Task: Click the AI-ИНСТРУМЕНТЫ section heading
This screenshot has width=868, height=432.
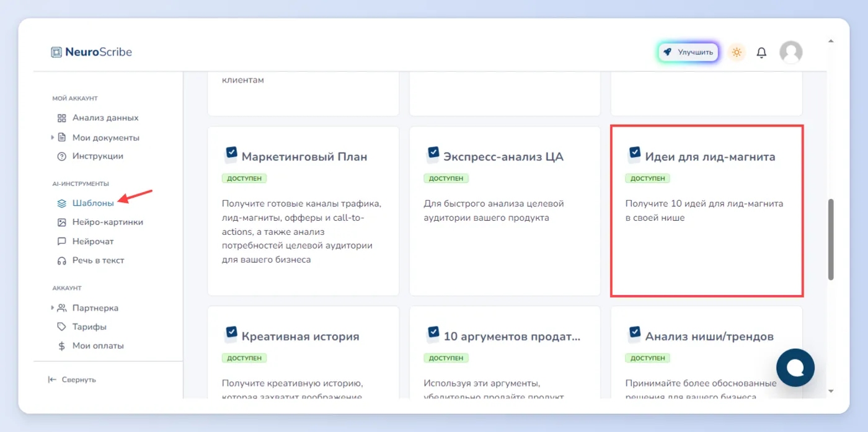Action: click(81, 183)
